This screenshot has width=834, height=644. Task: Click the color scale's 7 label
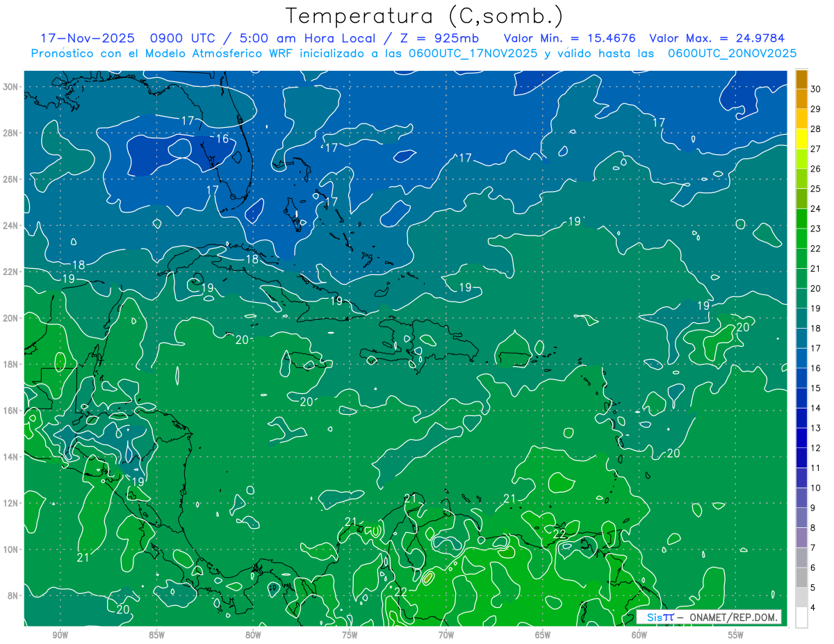[x=814, y=548]
